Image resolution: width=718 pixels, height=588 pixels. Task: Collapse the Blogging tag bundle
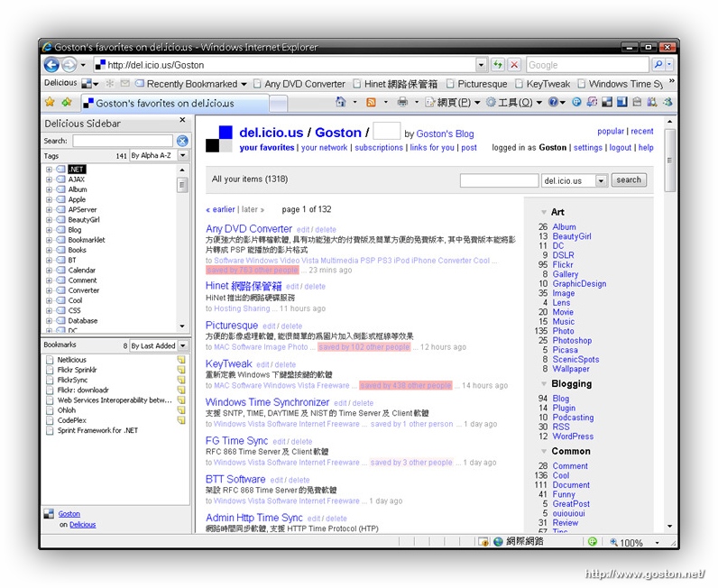click(544, 384)
